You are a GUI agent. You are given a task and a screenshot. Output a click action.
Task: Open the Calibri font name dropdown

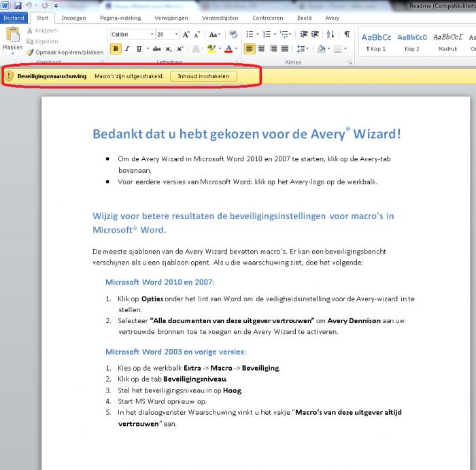click(x=152, y=34)
